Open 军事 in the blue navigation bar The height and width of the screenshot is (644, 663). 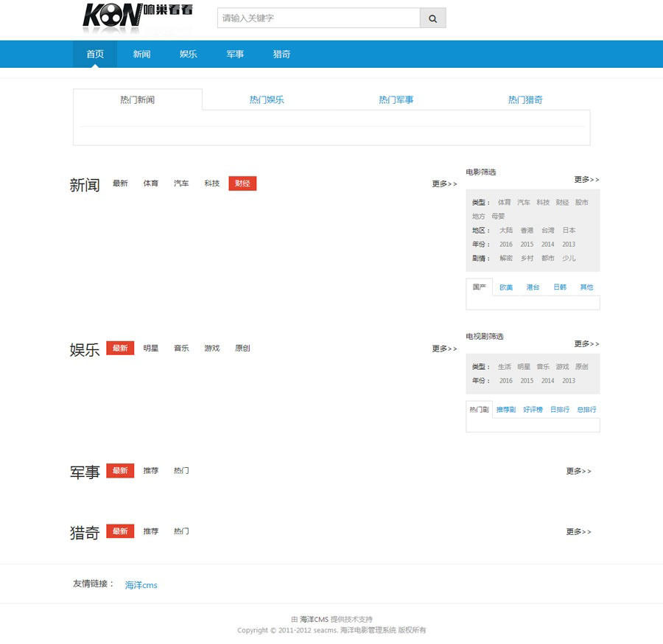pos(235,54)
